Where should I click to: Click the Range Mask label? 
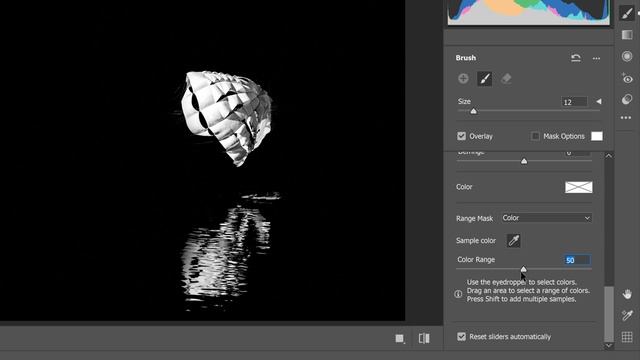474,219
